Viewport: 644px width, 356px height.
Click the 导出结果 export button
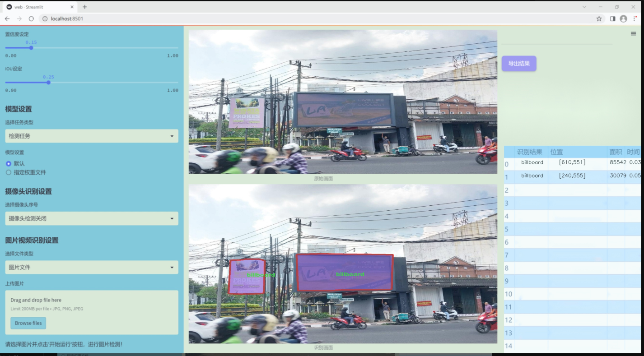pyautogui.click(x=519, y=64)
